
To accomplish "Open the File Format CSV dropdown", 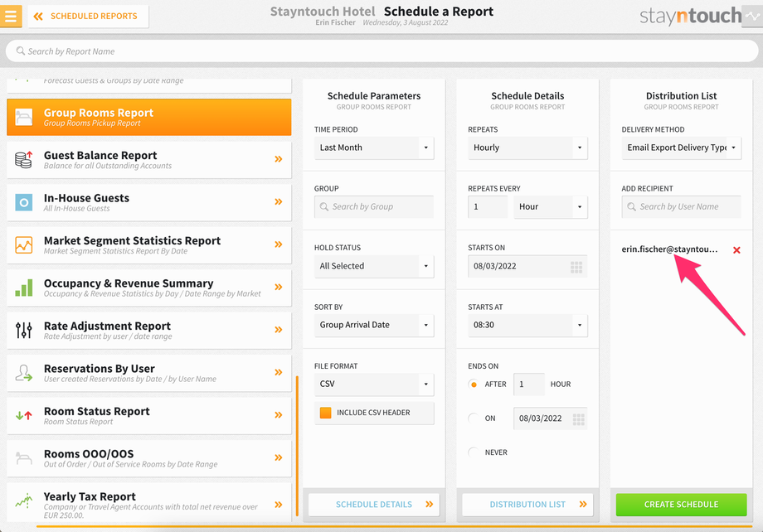I will point(374,384).
